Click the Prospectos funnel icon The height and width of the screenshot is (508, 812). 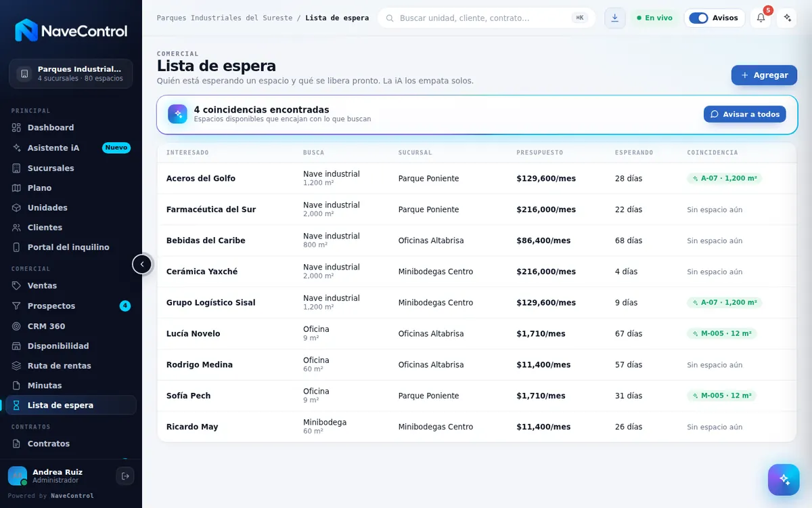point(17,306)
